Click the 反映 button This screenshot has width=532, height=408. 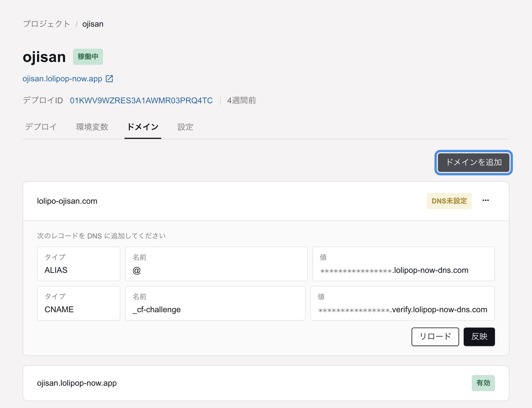click(x=479, y=337)
